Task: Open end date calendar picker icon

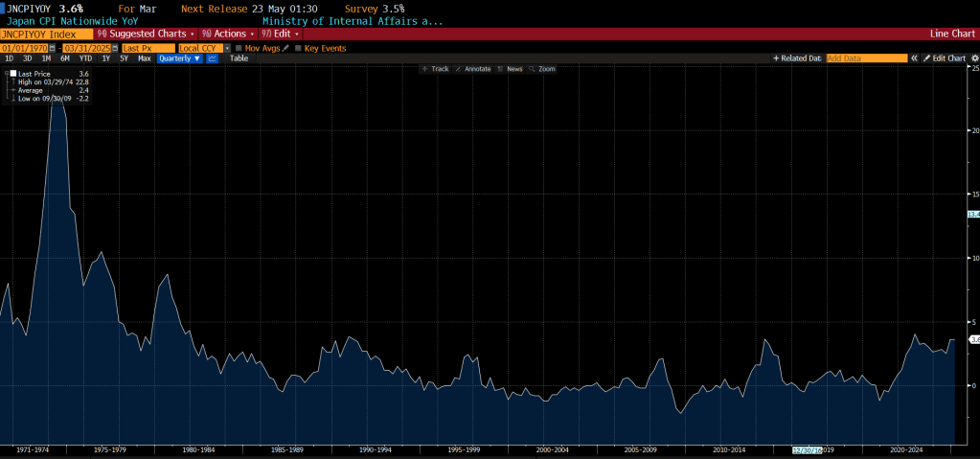Action: click(115, 48)
